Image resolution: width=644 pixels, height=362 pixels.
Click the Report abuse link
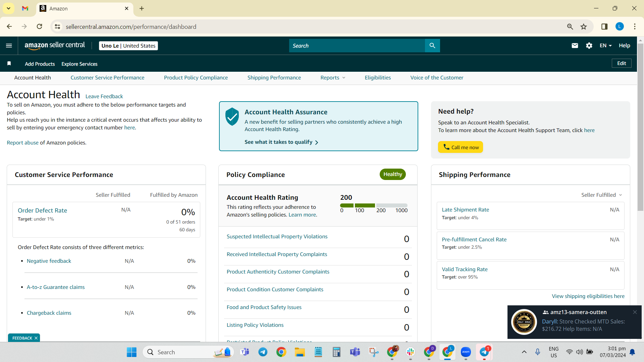pyautogui.click(x=22, y=143)
